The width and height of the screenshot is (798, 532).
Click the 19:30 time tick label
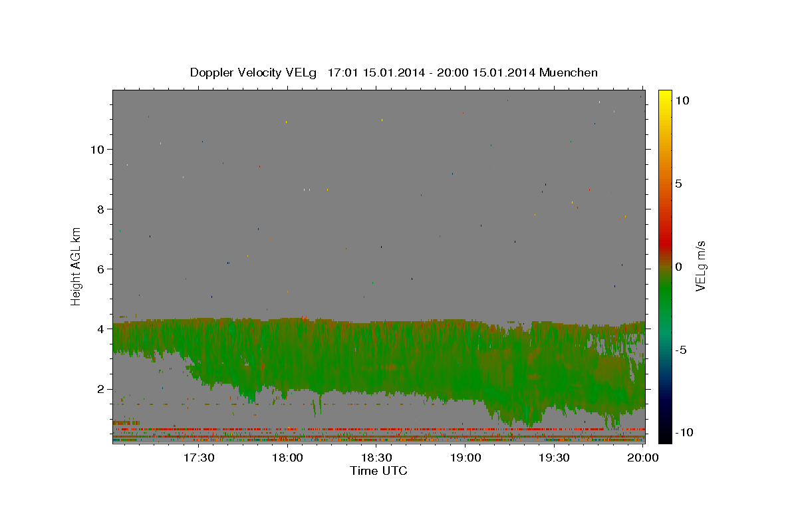click(555, 458)
